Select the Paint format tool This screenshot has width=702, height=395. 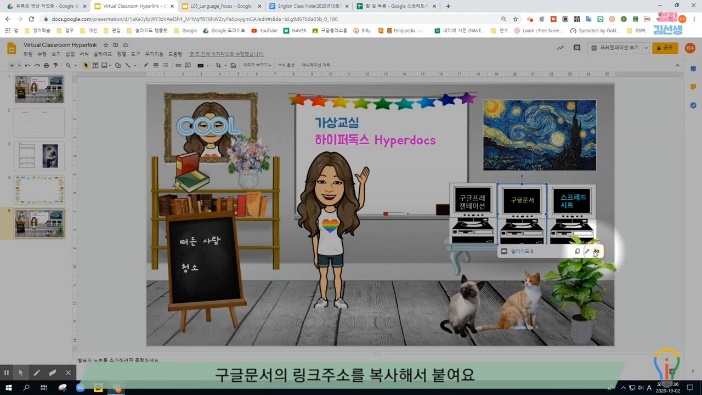coord(56,65)
